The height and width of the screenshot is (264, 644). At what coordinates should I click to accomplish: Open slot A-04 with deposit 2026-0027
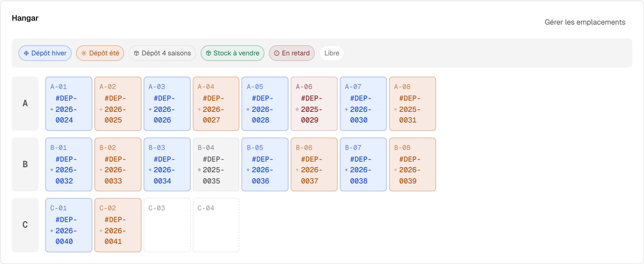(x=216, y=104)
